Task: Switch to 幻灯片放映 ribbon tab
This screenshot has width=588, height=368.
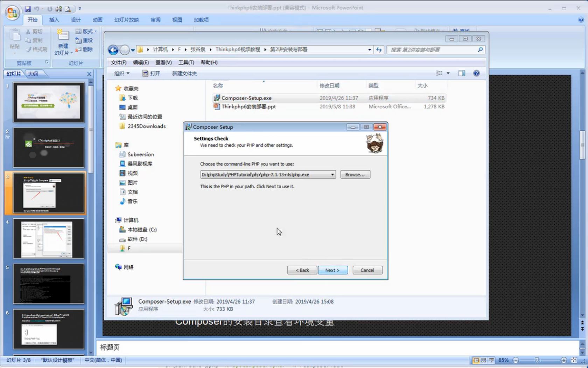Action: click(x=126, y=20)
